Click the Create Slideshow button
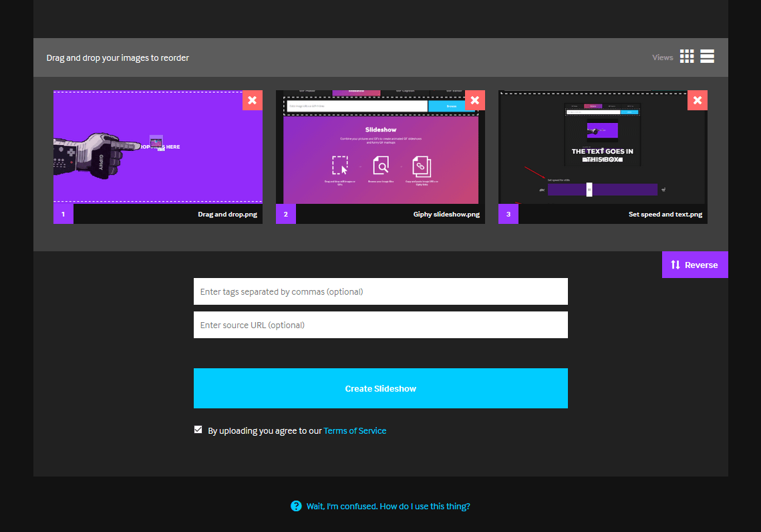Image resolution: width=761 pixels, height=532 pixels. (x=381, y=388)
